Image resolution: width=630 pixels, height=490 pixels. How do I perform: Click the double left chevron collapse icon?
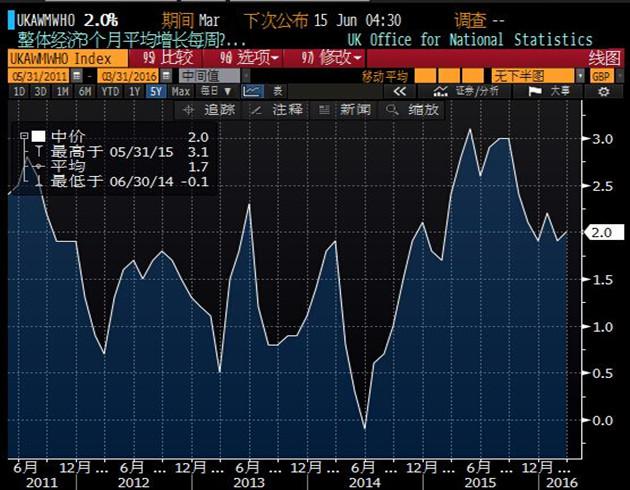pyautogui.click(x=398, y=92)
